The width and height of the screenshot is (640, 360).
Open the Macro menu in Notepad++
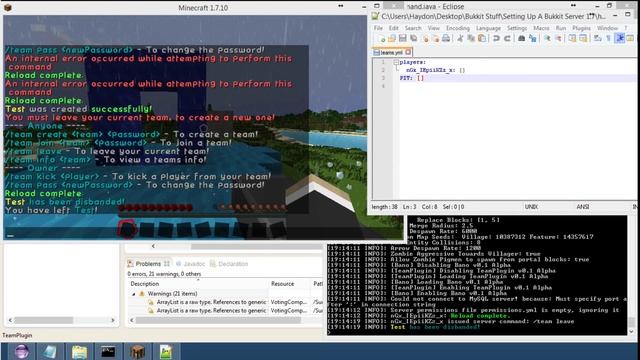pyautogui.click(x=541, y=28)
